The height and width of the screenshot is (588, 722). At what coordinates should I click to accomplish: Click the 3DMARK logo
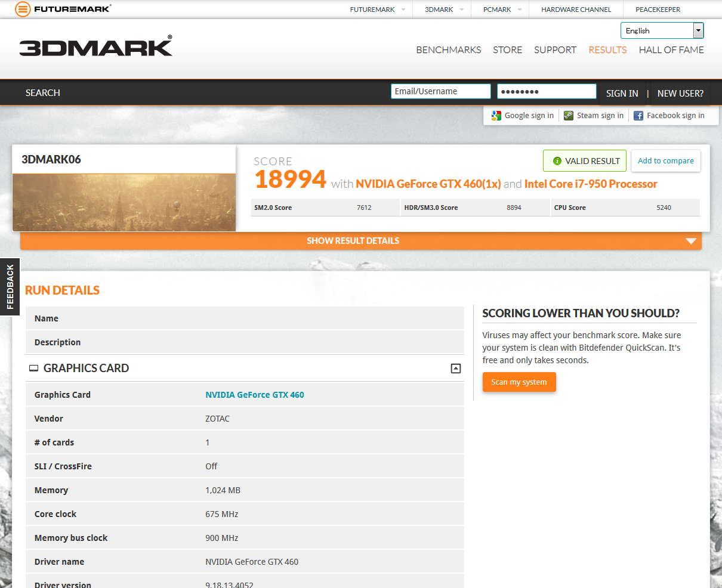96,47
